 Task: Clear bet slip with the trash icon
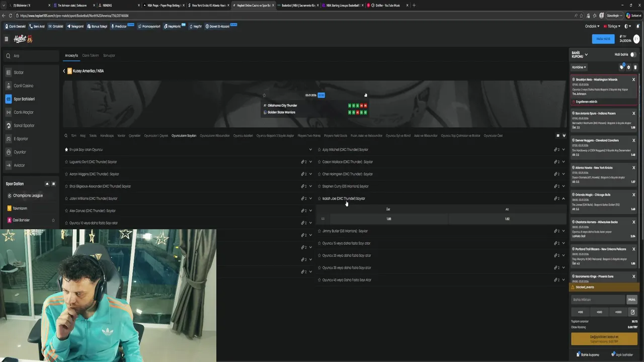[x=635, y=67]
